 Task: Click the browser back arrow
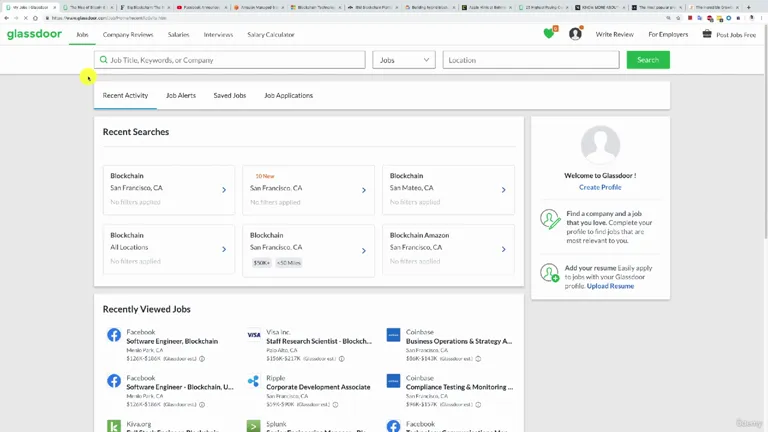tap(6, 18)
